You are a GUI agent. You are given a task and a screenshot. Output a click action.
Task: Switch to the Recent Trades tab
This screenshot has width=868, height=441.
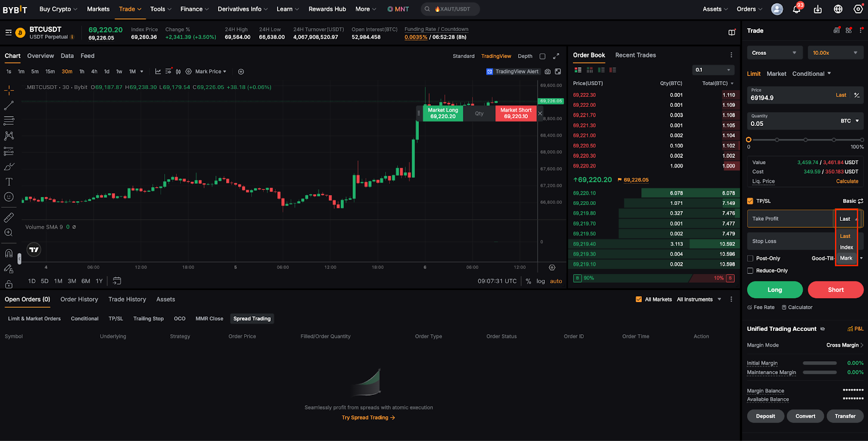coord(635,55)
